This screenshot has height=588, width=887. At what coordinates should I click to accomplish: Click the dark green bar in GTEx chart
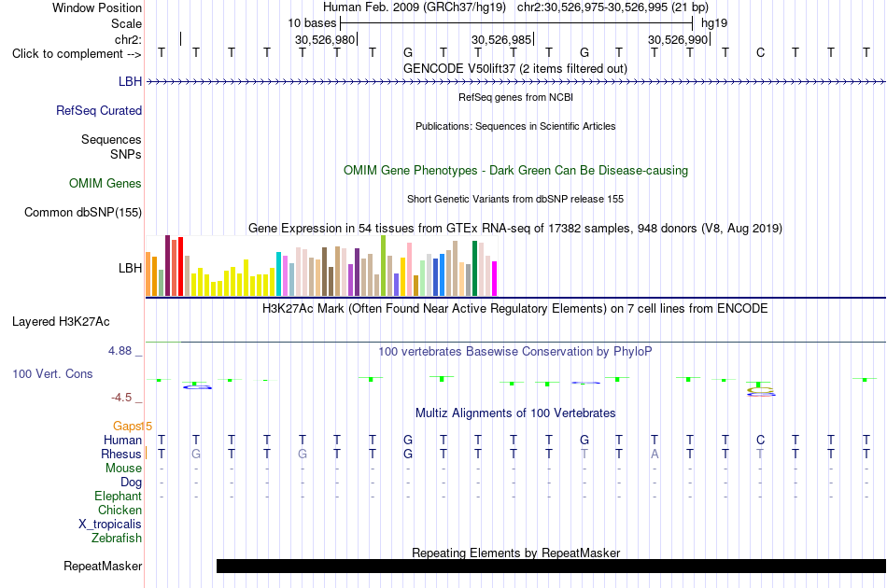coord(474,269)
